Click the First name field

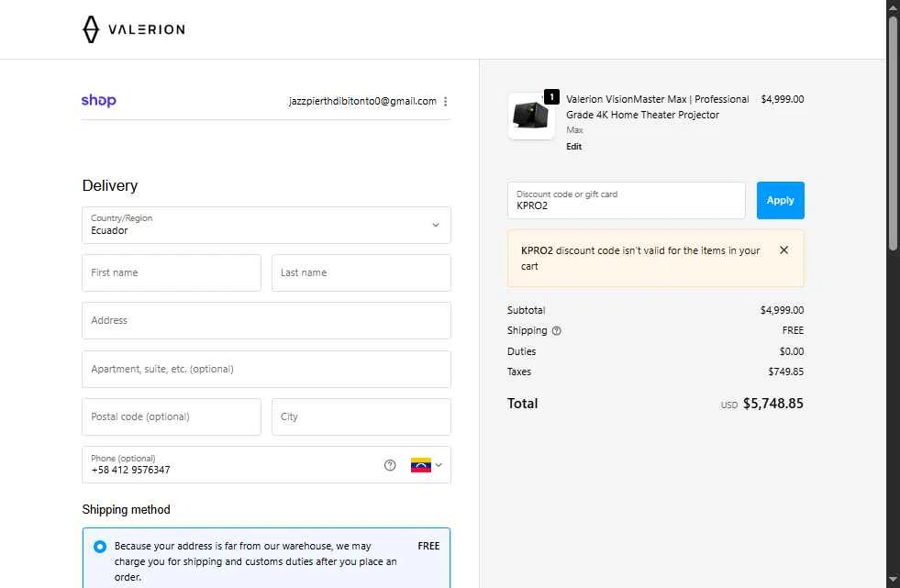172,273
